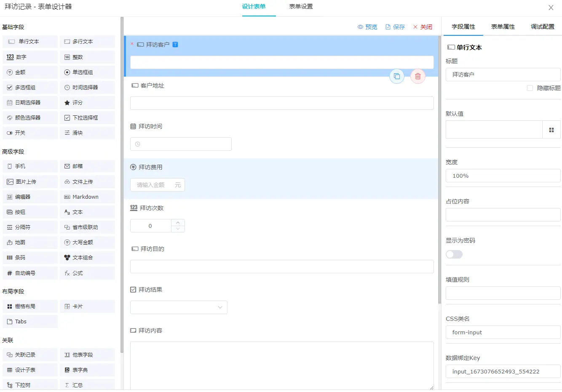Add the Tabs layout
562x392 pixels.
tap(30, 321)
